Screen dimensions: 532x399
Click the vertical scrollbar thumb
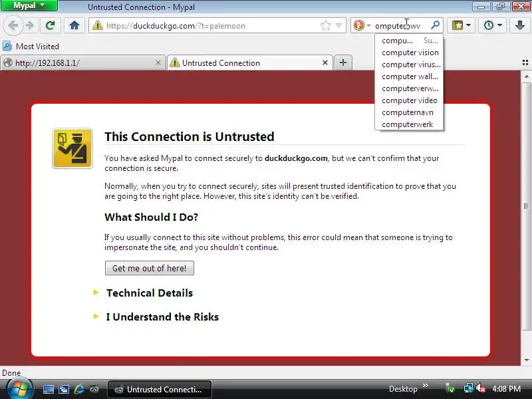(526, 206)
